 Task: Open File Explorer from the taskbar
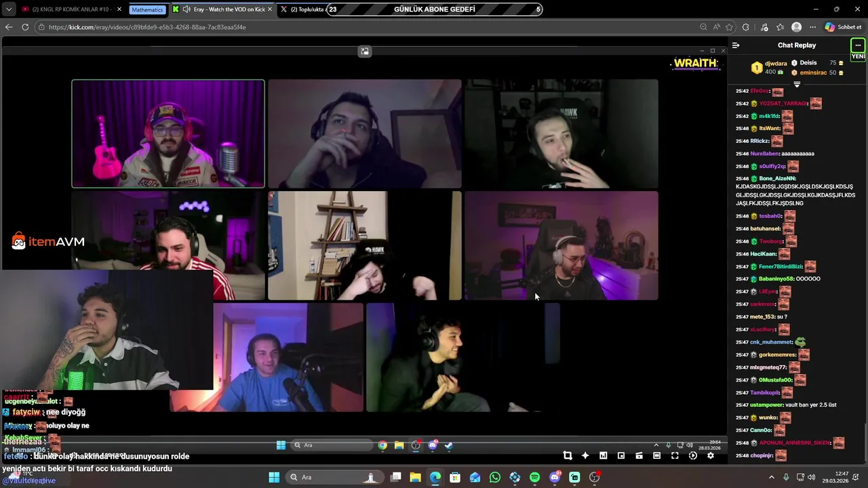416,477
